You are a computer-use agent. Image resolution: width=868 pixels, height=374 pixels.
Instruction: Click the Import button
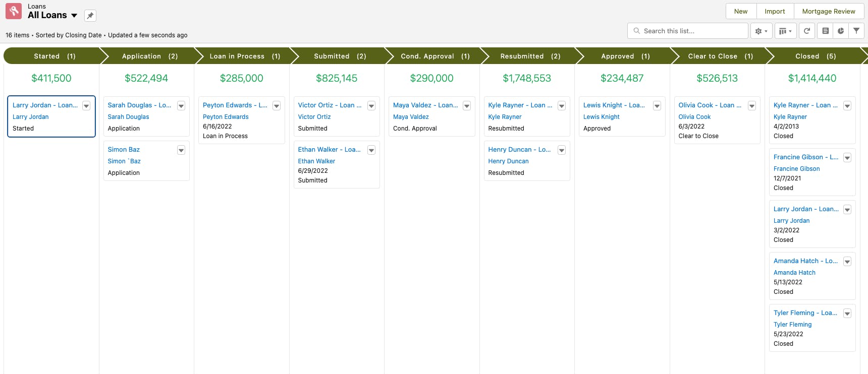click(x=775, y=11)
